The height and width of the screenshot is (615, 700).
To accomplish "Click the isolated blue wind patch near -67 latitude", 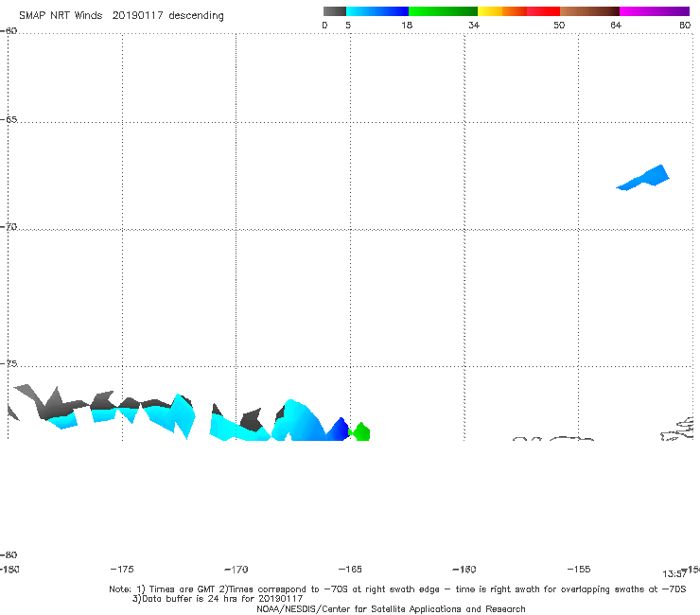I will click(643, 178).
